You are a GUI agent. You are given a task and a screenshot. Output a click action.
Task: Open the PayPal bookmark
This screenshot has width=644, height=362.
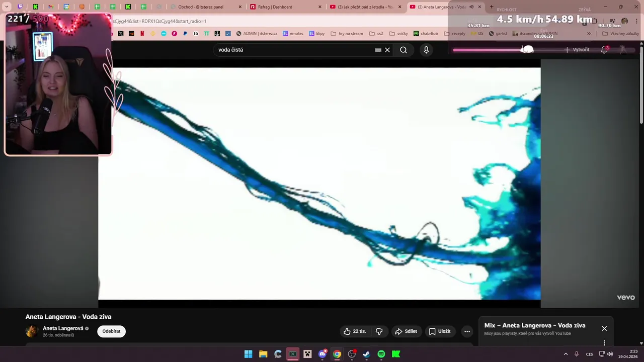185,34
